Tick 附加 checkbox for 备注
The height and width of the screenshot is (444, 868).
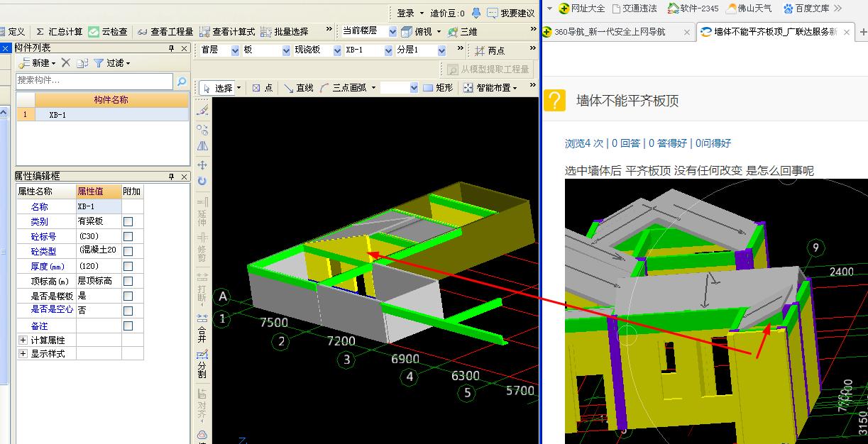tap(128, 326)
